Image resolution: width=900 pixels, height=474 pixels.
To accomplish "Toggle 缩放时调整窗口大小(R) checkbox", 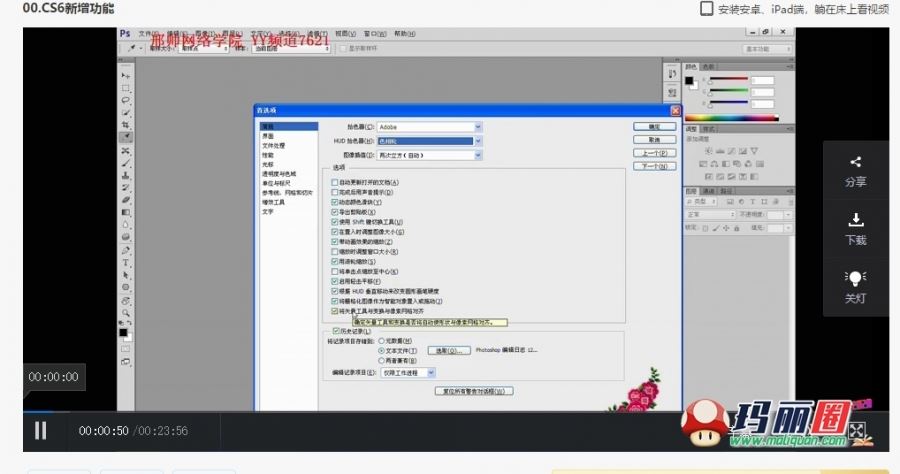I will tap(335, 251).
